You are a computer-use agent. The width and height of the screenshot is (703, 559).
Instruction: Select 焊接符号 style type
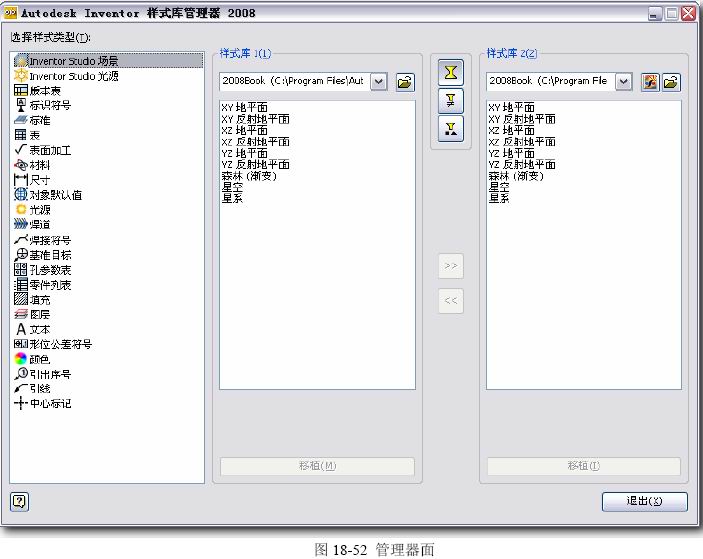click(x=43, y=240)
